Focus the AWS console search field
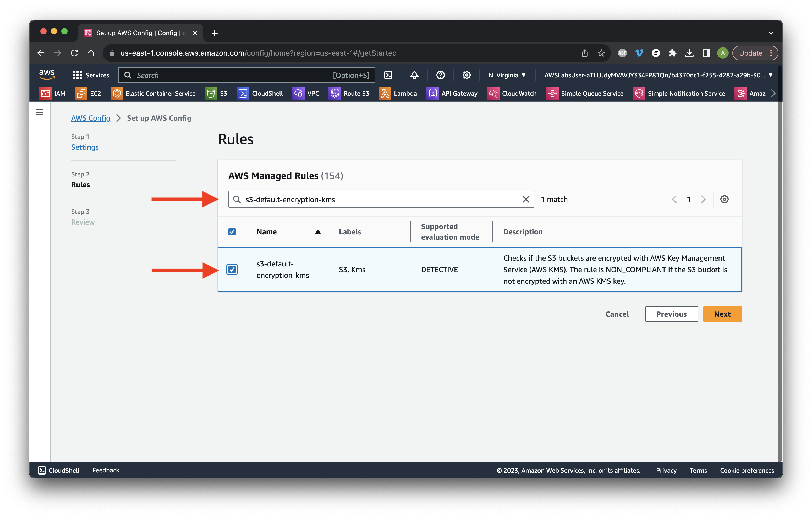This screenshot has height=517, width=812. [246, 75]
